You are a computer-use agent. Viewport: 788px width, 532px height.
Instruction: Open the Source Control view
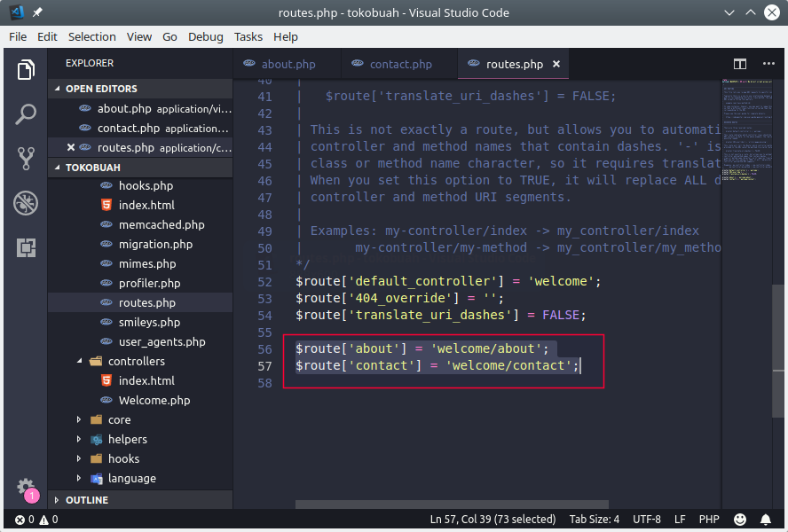coord(26,159)
